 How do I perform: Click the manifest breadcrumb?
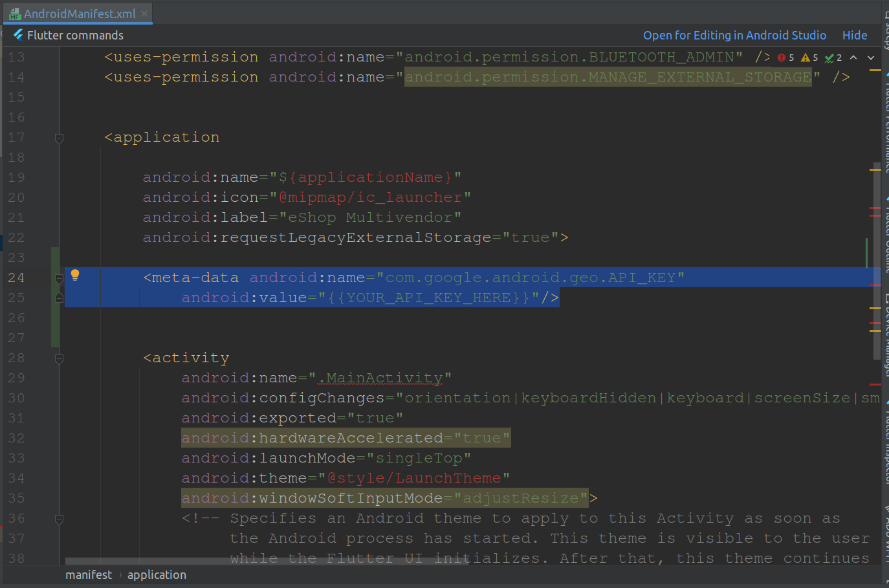coord(89,574)
